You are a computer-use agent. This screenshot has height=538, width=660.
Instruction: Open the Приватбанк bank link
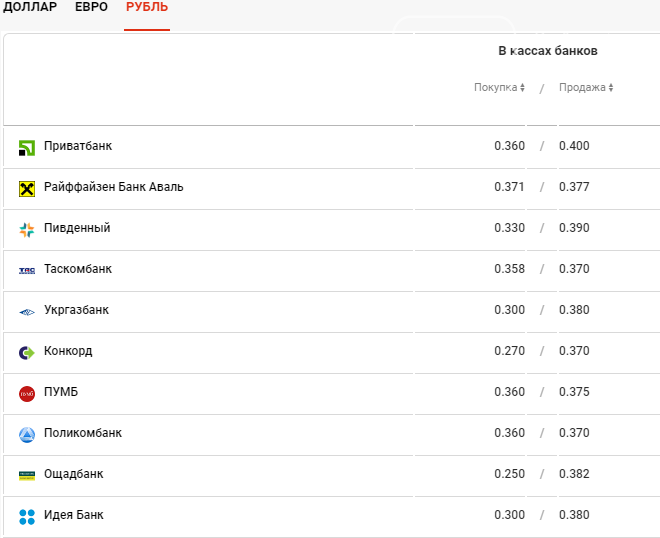78,146
